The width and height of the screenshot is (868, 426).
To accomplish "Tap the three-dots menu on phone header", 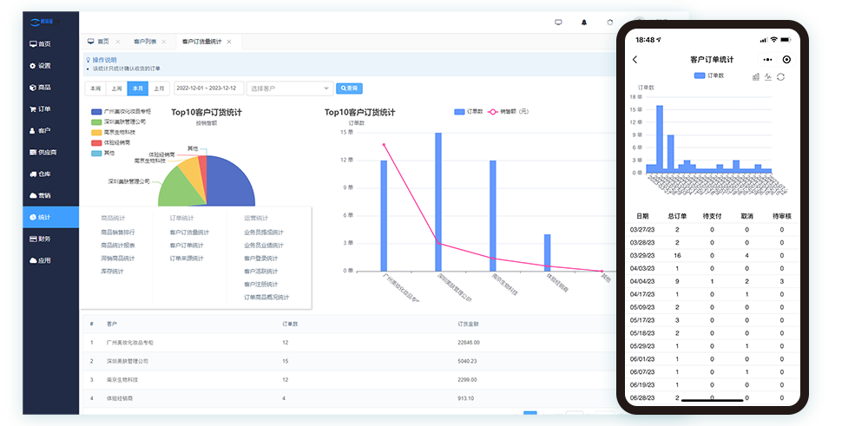I will [767, 60].
